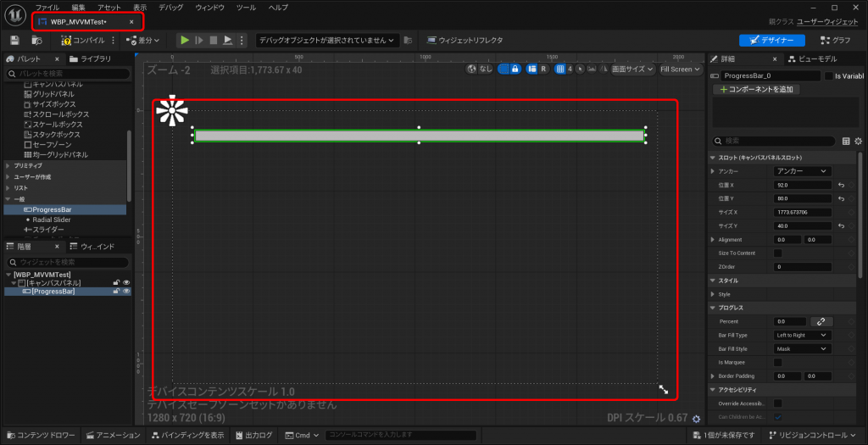Viewport: 868px width, 445px height.
Task: Click the DPI scale settings gear
Action: [x=696, y=418]
